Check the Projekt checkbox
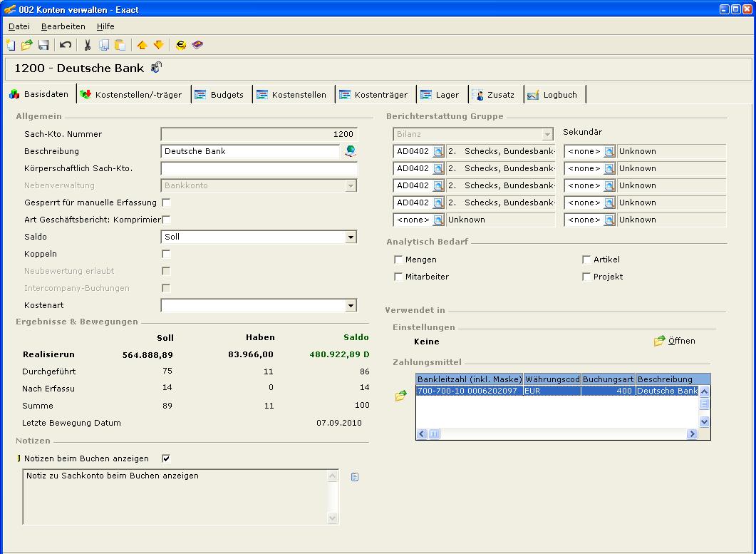756x554 pixels. (x=586, y=277)
